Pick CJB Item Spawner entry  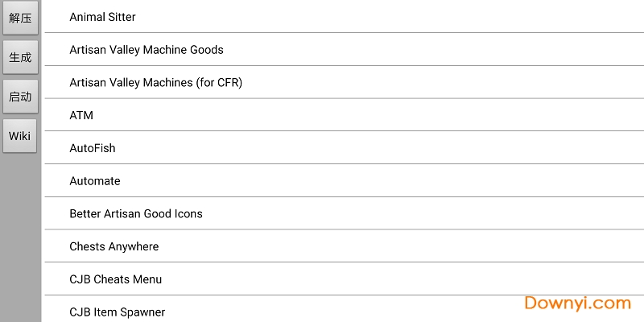click(118, 312)
